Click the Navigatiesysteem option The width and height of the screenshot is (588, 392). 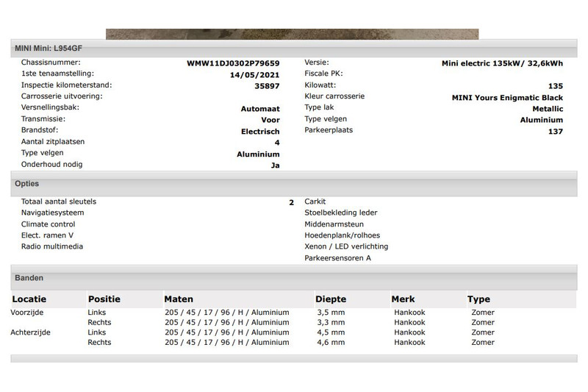[x=52, y=213]
